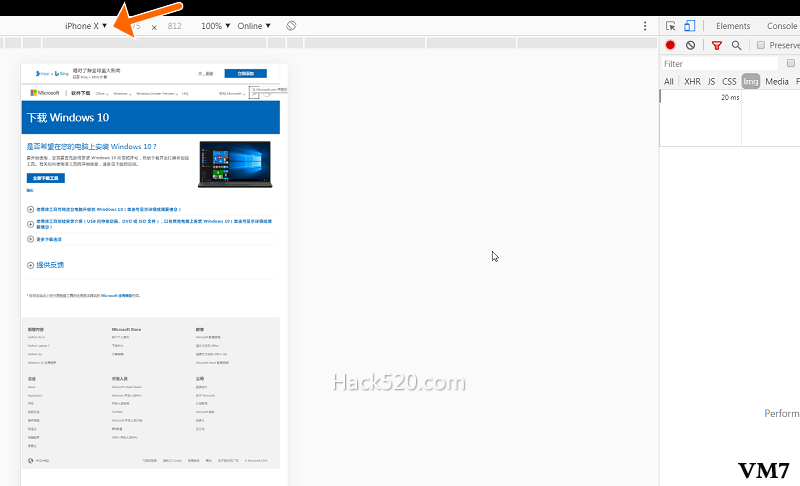
Task: Open the iPhone X device dropdown
Action: [x=86, y=26]
